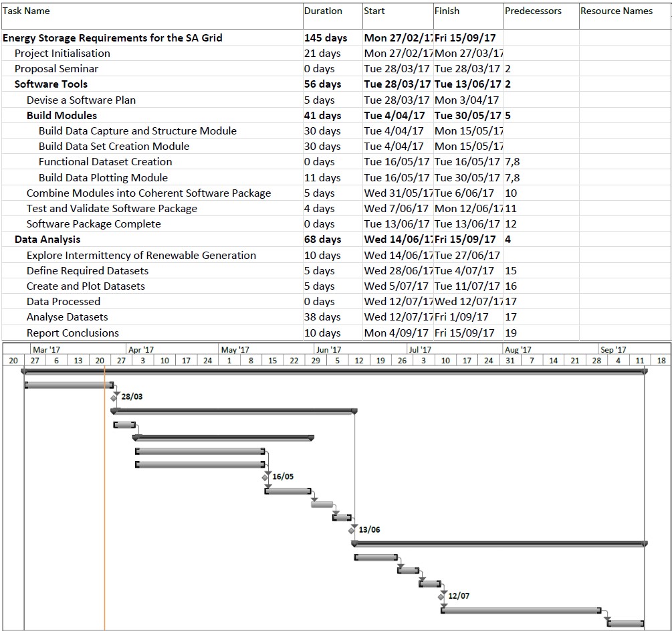Click the Report Conclusions Gantt bar

pos(625,623)
